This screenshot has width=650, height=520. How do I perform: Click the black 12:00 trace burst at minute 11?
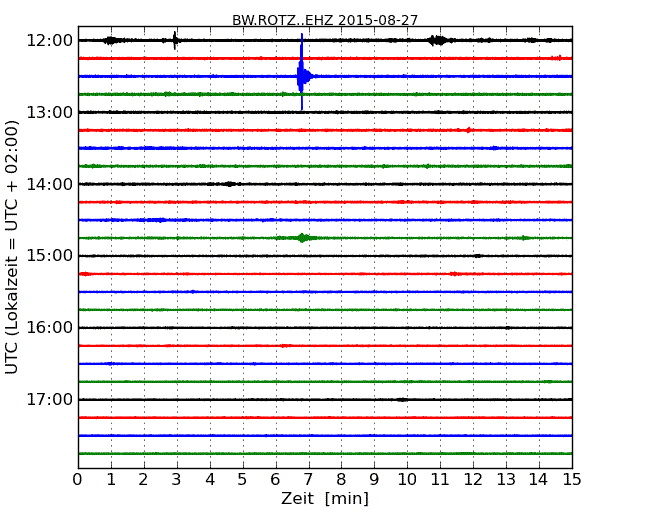click(438, 40)
